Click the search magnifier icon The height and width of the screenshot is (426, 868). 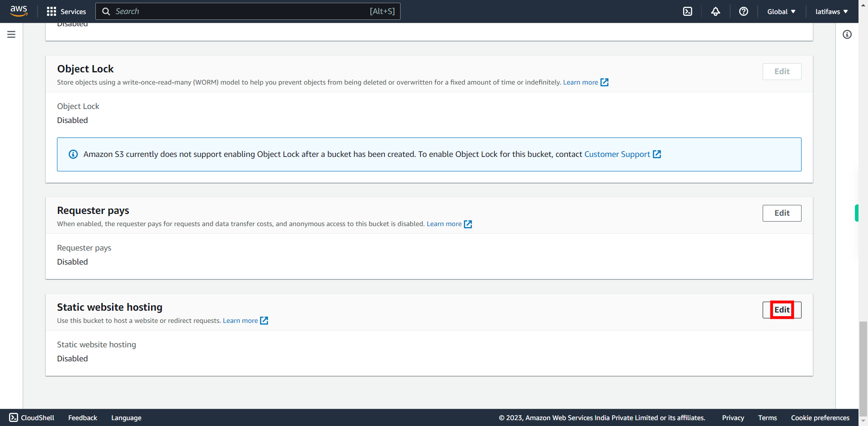click(x=106, y=11)
